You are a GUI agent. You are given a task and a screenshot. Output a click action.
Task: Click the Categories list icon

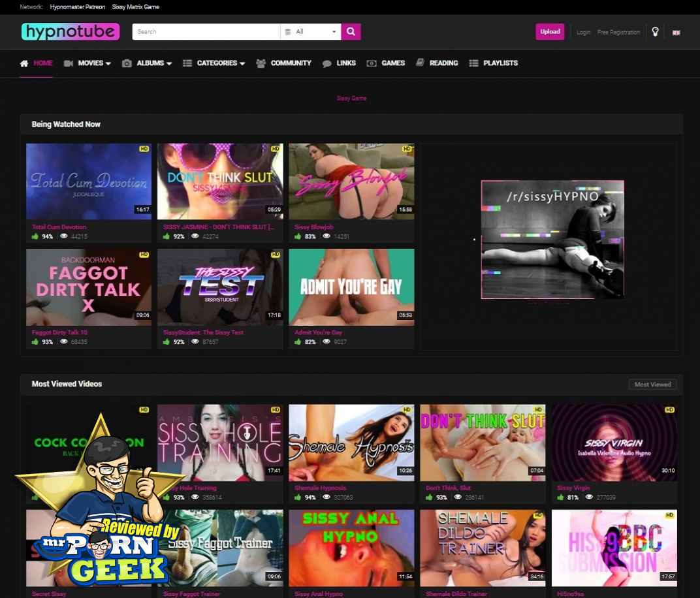point(187,63)
